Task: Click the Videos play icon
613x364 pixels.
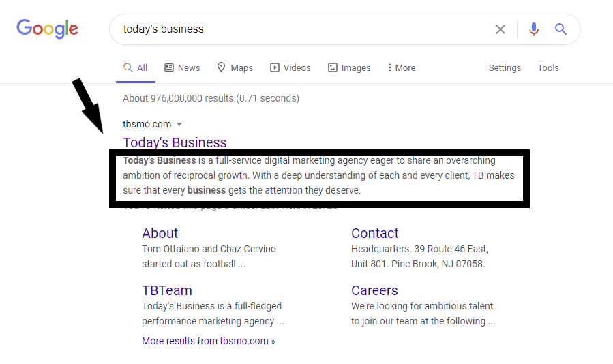Action: pyautogui.click(x=275, y=67)
